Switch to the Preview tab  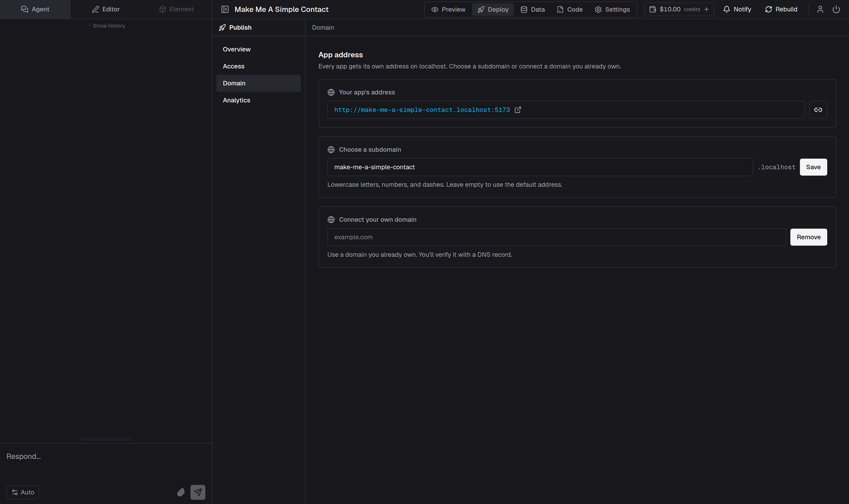[x=448, y=9]
